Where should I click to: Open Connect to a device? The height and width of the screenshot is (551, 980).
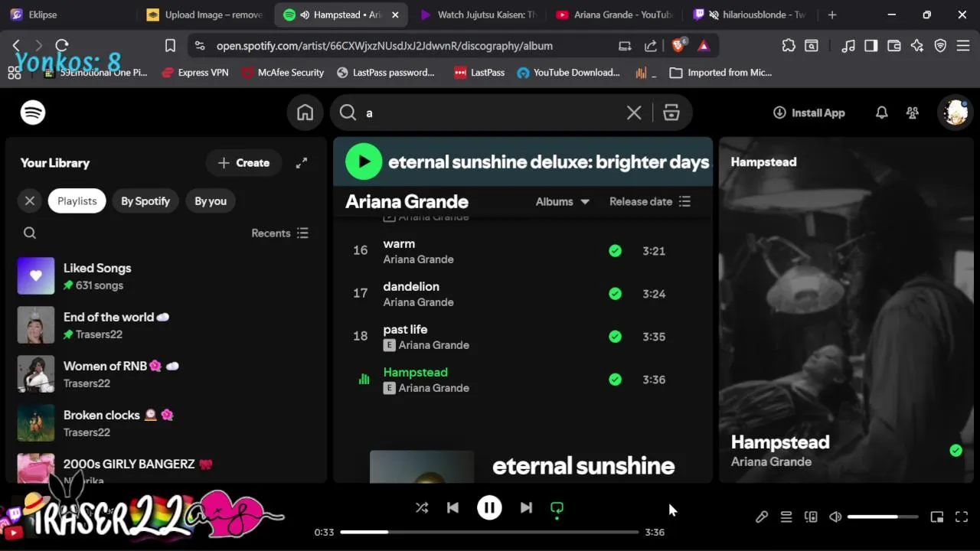coord(811,517)
